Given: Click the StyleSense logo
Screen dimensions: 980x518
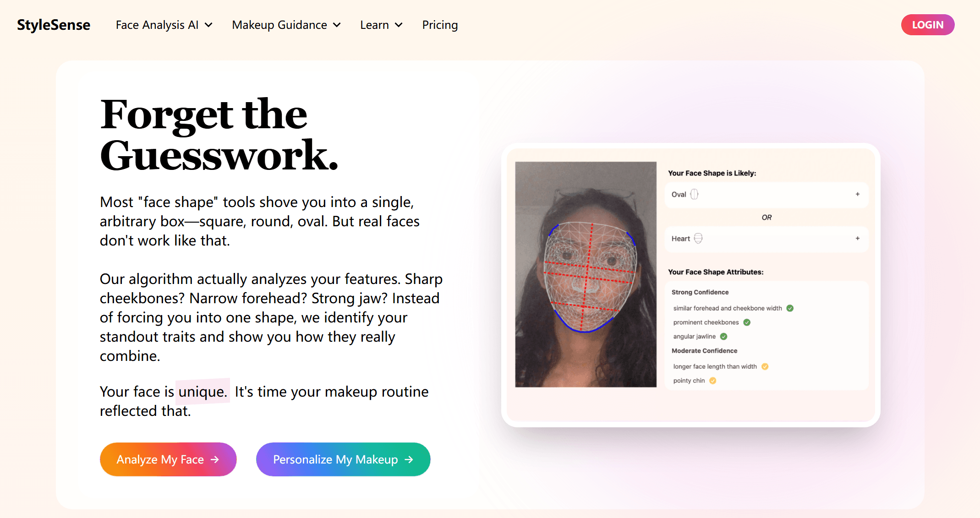Looking at the screenshot, I should click(x=54, y=25).
